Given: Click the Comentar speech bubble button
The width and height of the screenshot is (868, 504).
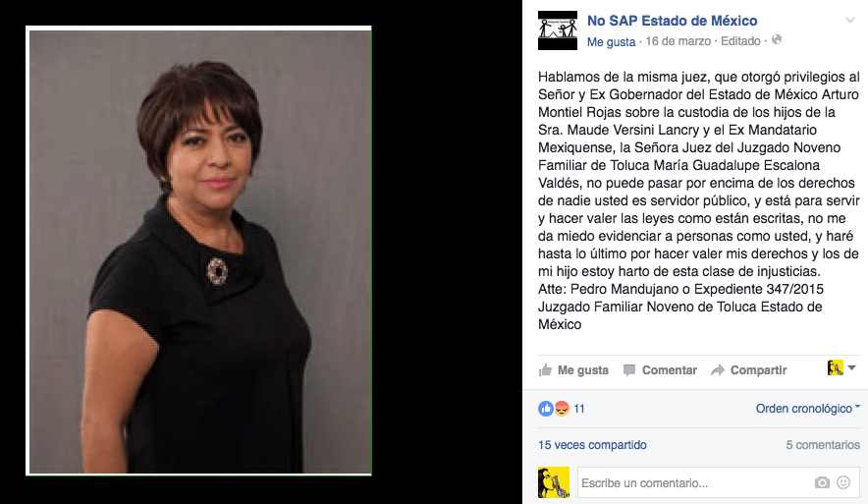Looking at the screenshot, I should pos(660,370).
